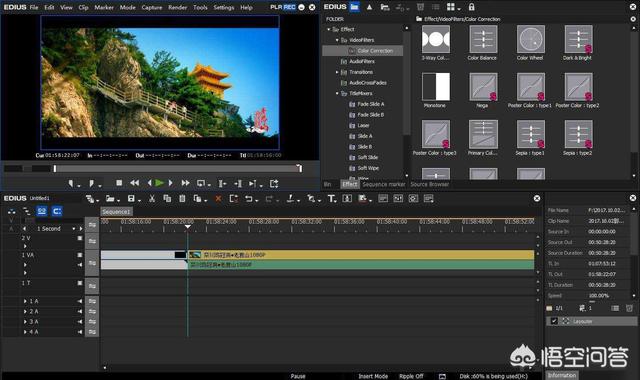Toggle the 1 T track mute
The width and height of the screenshot is (640, 380).
(x=80, y=283)
